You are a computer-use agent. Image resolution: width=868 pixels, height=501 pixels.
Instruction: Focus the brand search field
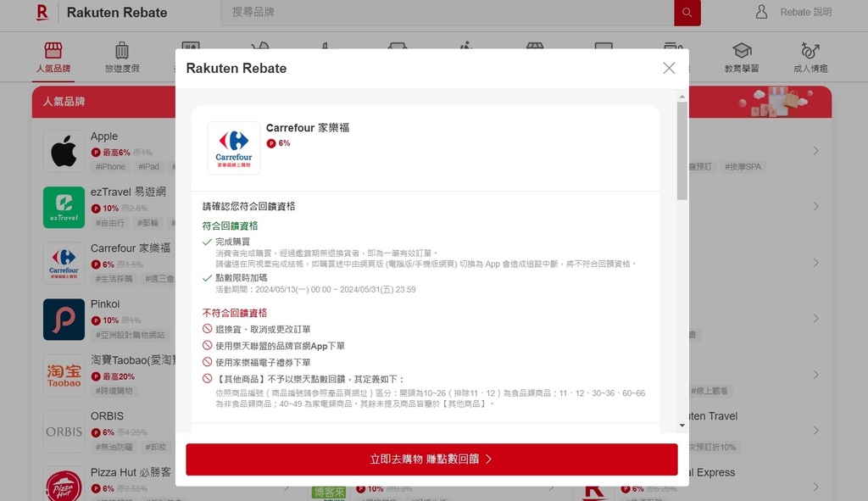click(448, 12)
